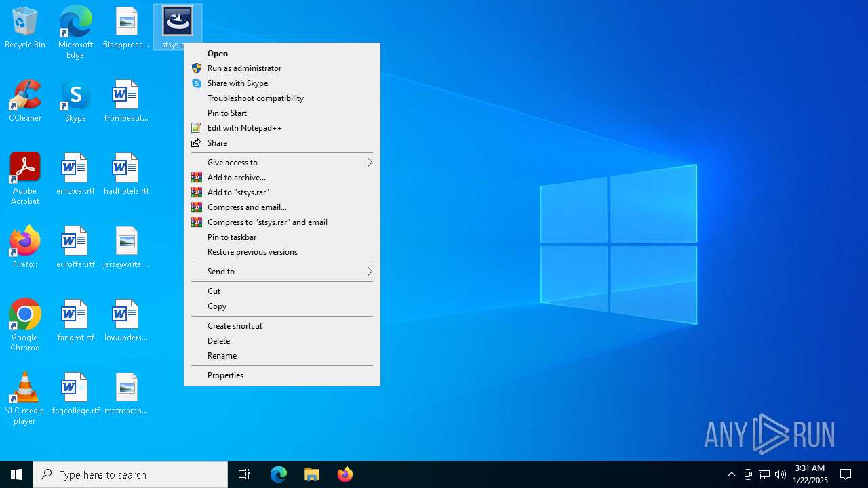Screen dimensions: 868x488
Task: Launch Firefox from the taskbar
Action: (x=344, y=474)
